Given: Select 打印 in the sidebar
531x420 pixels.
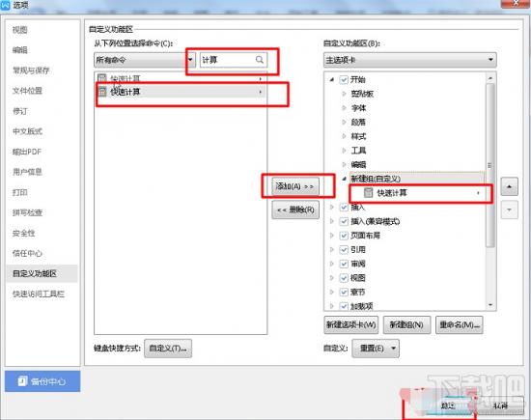Looking at the screenshot, I should coord(20,192).
